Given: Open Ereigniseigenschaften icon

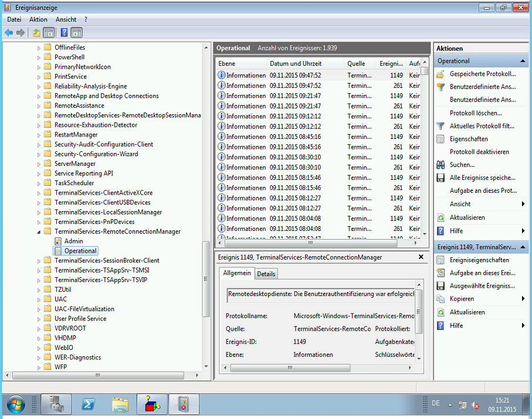Looking at the screenshot, I should tap(440, 260).
